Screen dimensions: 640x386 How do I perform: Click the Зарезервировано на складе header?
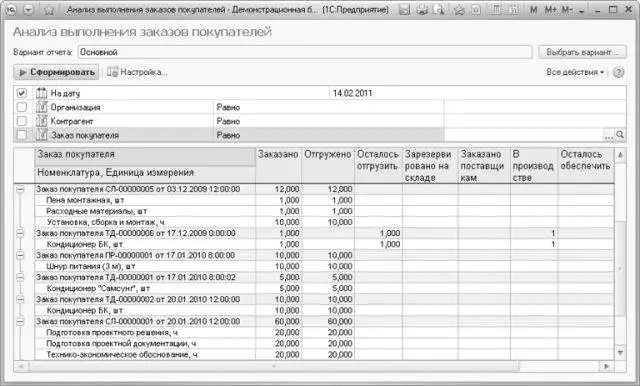[430, 166]
